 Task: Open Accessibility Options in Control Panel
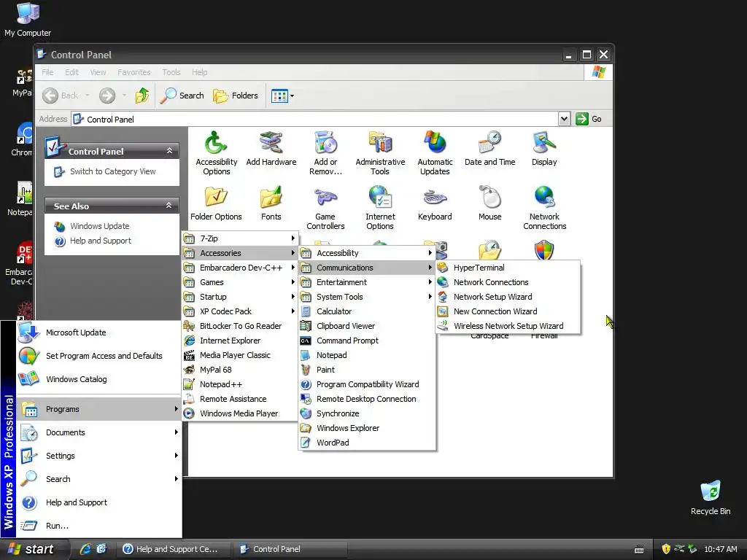216,153
